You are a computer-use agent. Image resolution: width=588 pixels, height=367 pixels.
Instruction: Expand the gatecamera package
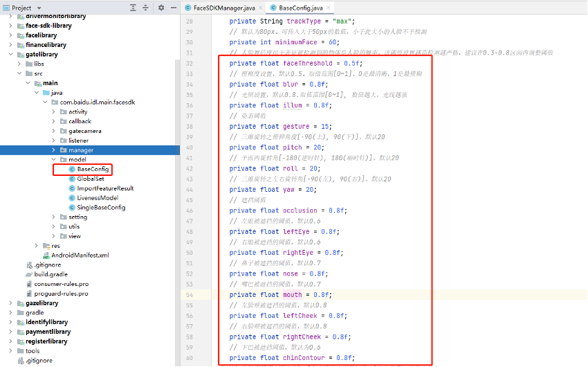point(54,131)
